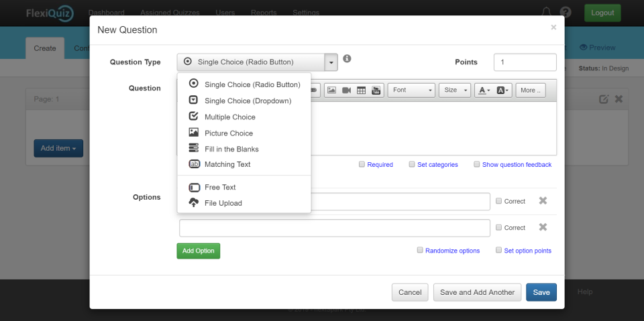Enable the Required checkbox

[x=362, y=164]
